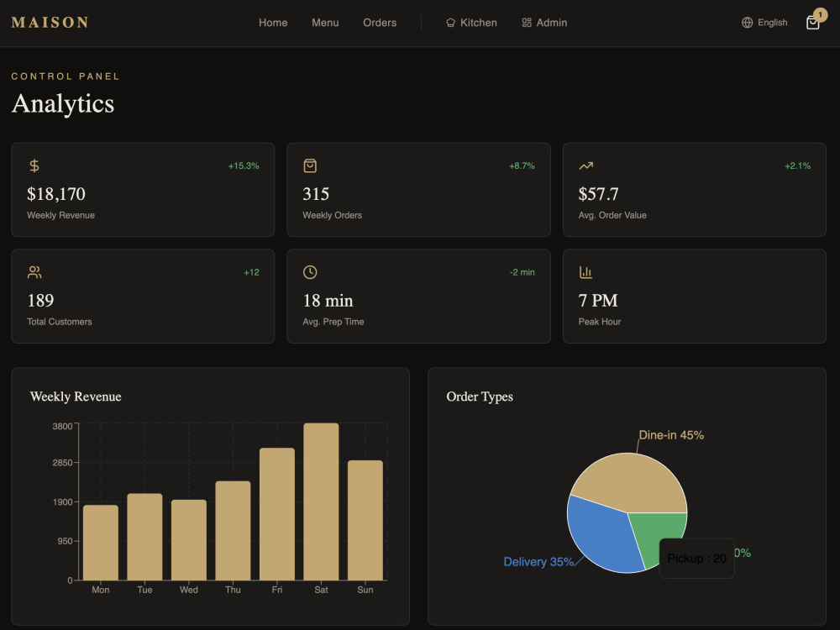Click the Order Types chart title
The image size is (840, 630).
(480, 396)
